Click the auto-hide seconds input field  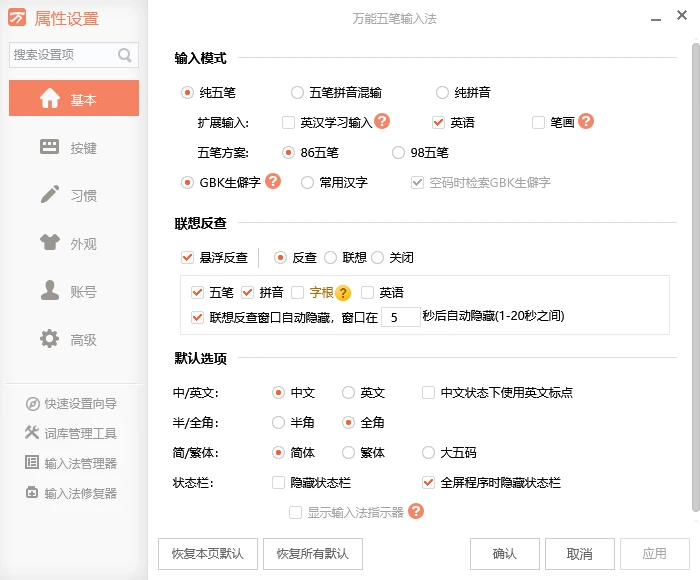click(x=401, y=317)
